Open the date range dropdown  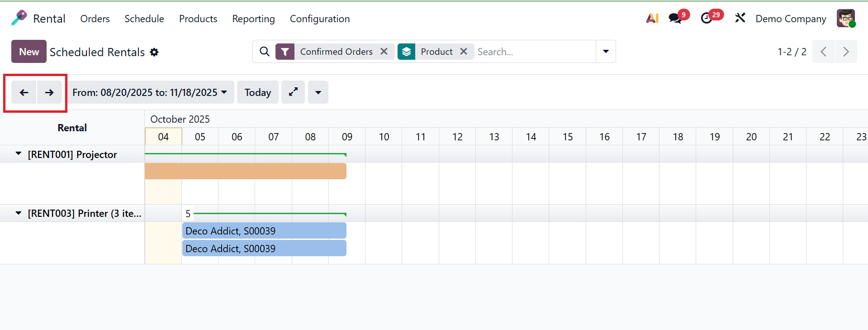point(150,92)
